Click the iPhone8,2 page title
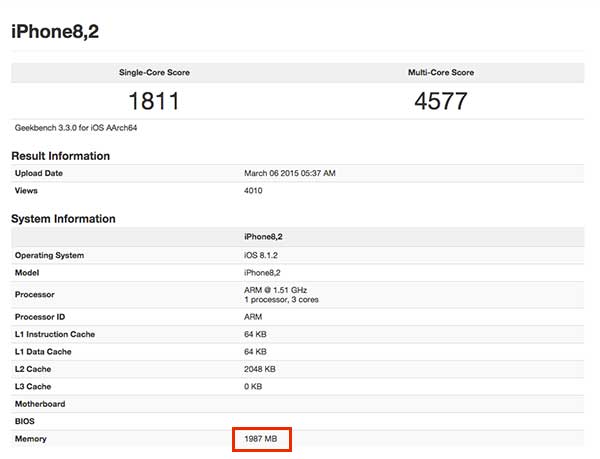Screen dimensions: 600x459 (x=55, y=31)
